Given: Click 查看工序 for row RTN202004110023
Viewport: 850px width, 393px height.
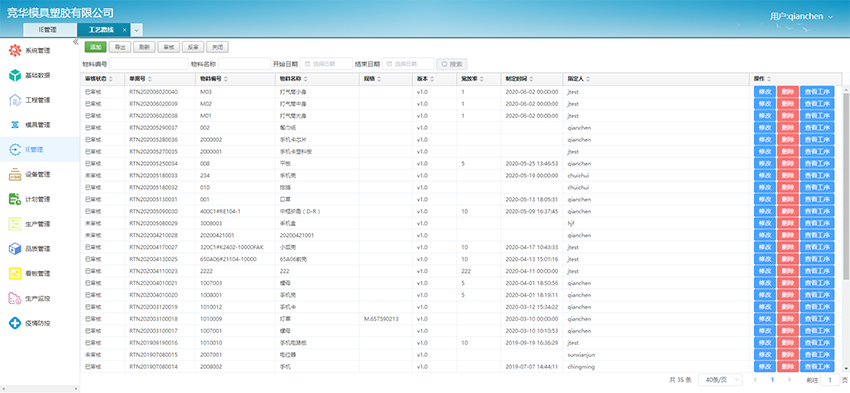Looking at the screenshot, I should (x=817, y=271).
